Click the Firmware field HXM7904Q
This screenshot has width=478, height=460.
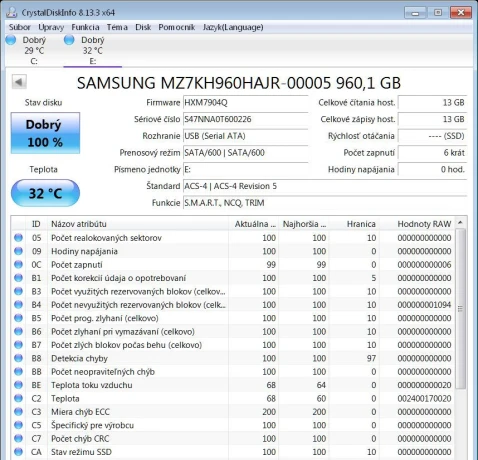(x=245, y=103)
